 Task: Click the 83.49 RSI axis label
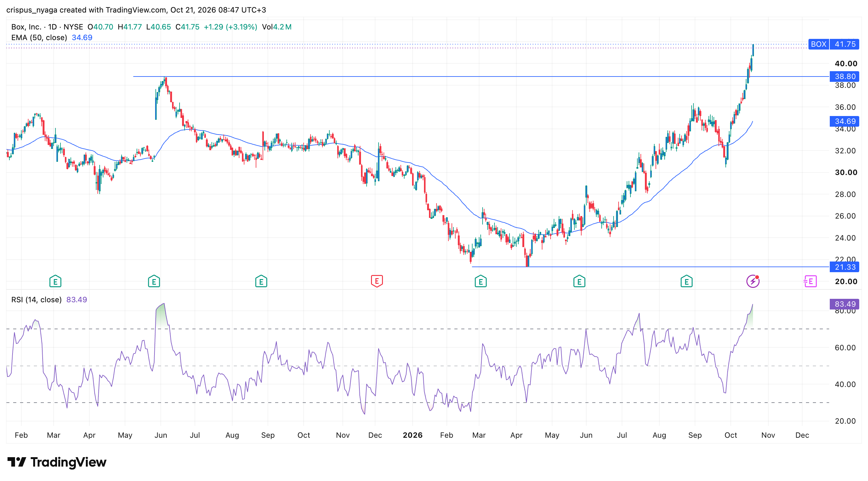[x=844, y=304]
